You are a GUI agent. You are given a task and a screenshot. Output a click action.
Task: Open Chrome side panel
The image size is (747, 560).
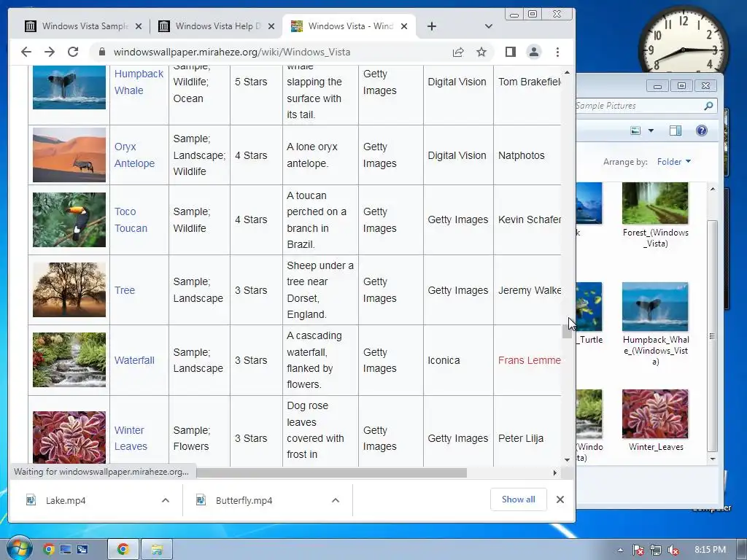pyautogui.click(x=510, y=52)
